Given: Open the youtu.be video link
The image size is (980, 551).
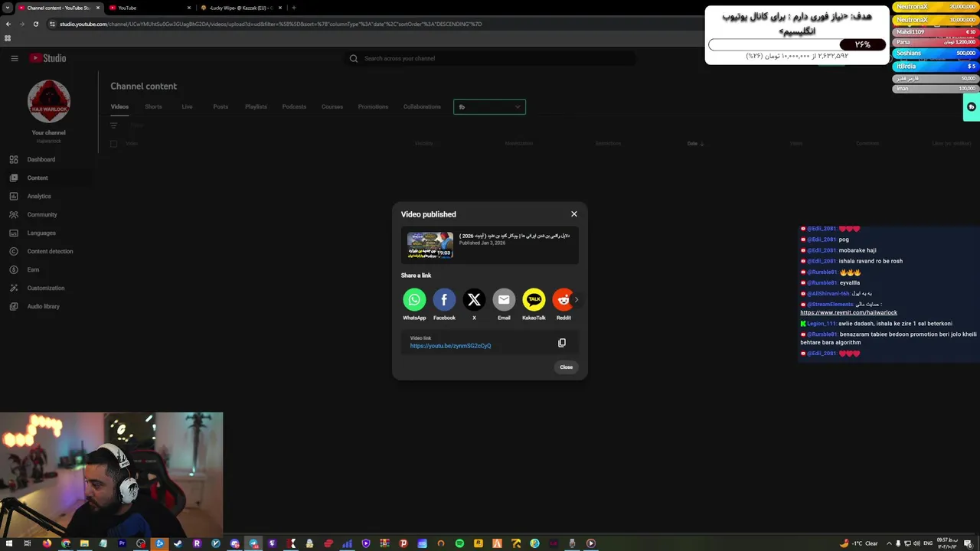Looking at the screenshot, I should click(x=450, y=346).
